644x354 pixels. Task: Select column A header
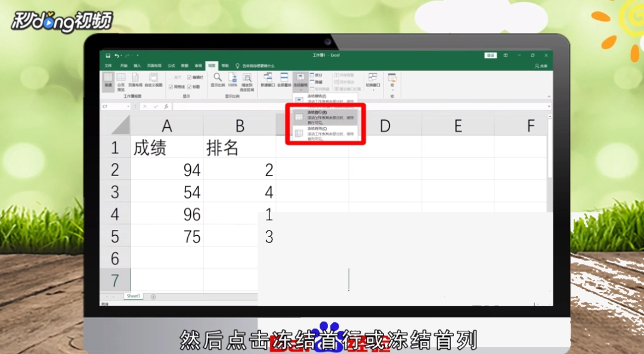point(167,125)
